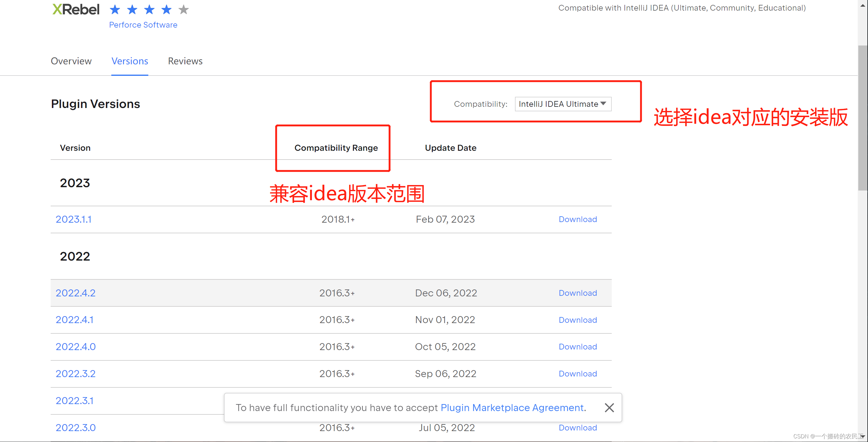Click the Sep 06, 2022 date cell
868x442 pixels.
446,373
